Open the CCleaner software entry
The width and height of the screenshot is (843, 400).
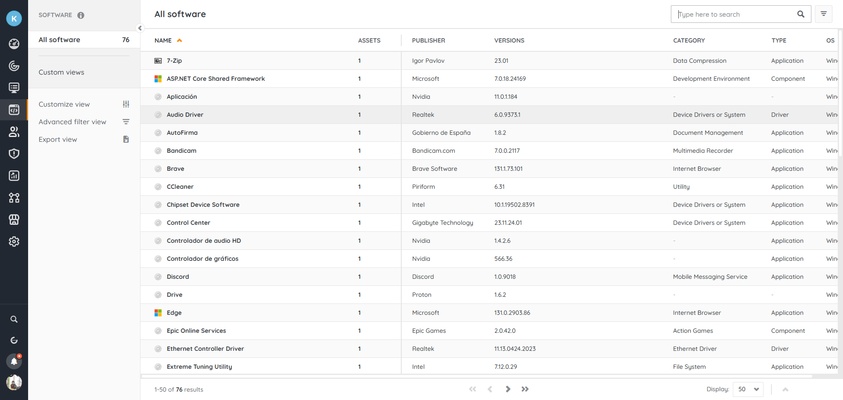click(x=180, y=187)
